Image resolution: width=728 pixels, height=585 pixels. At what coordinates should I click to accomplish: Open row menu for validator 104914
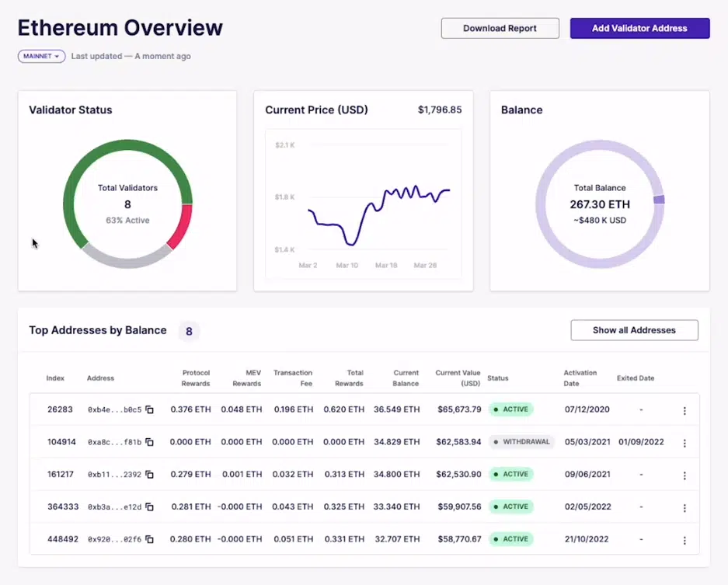(x=684, y=443)
